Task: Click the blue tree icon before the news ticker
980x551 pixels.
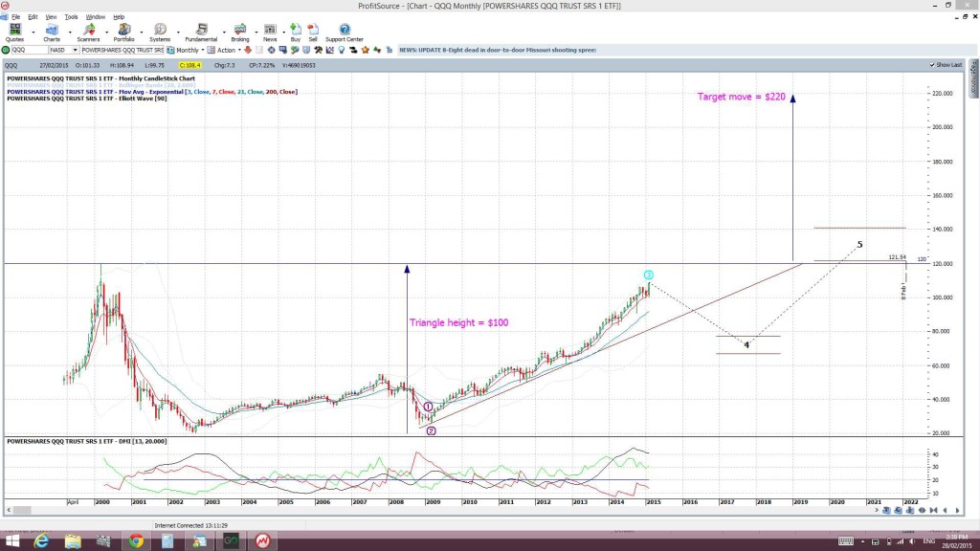Action: tap(390, 50)
